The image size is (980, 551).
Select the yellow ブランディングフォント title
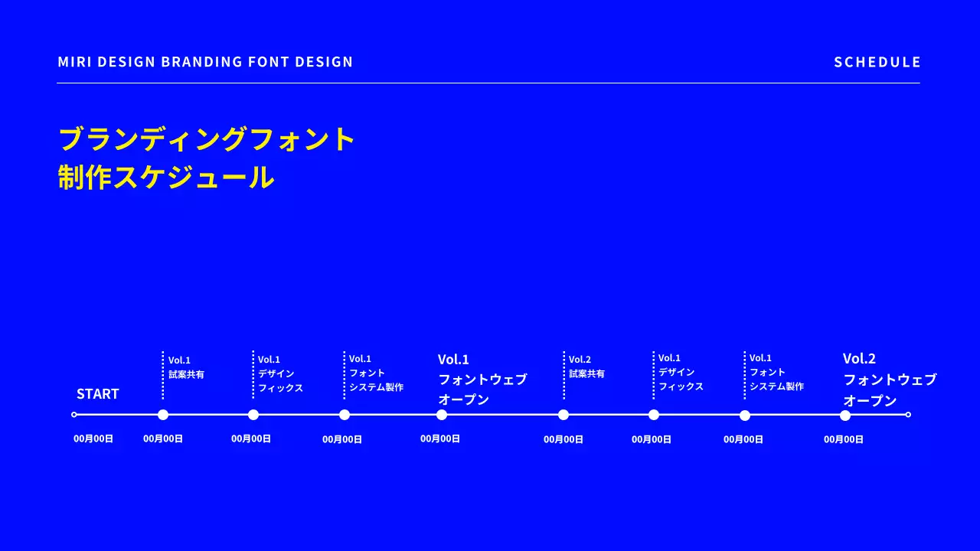(x=206, y=139)
